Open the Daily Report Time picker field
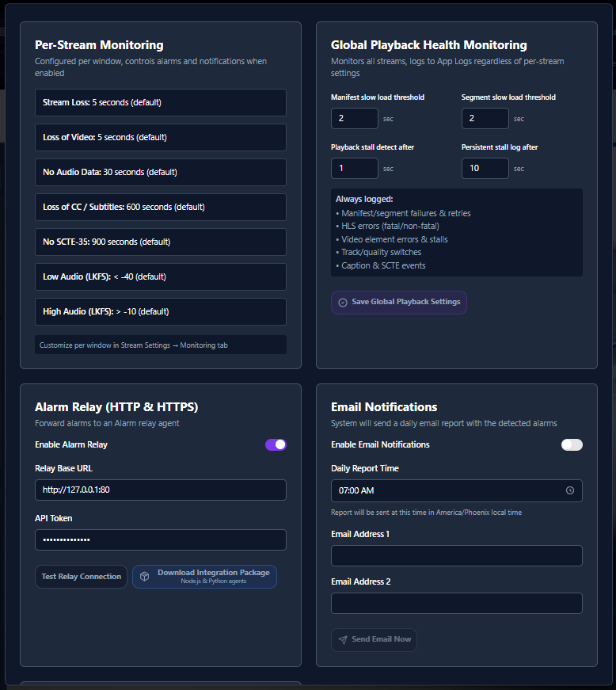The image size is (616, 690). click(x=447, y=490)
